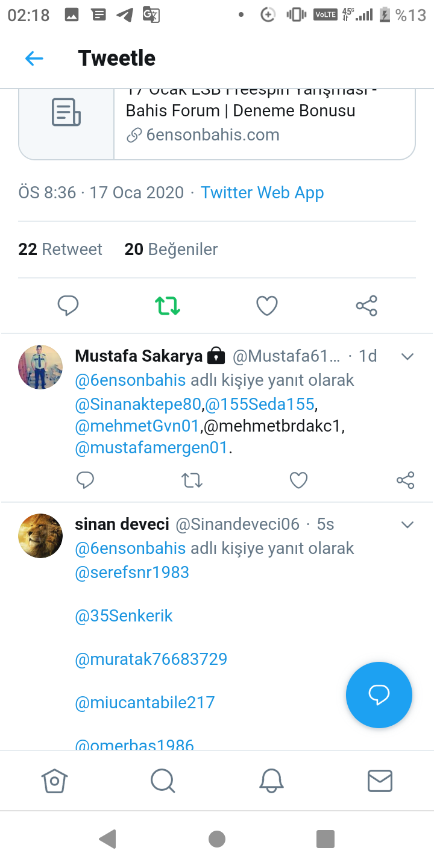The image size is (434, 868).
Task: Tap the back arrow in header
Action: (34, 58)
